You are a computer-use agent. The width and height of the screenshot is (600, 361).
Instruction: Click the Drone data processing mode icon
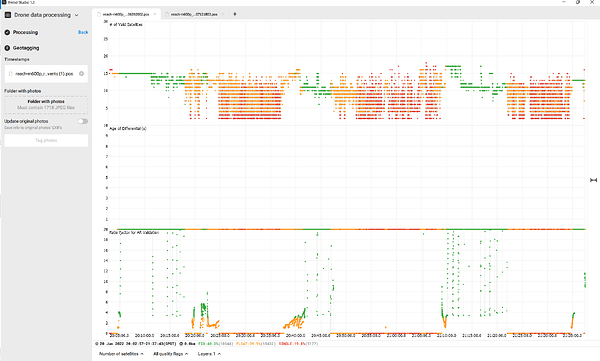8,15
